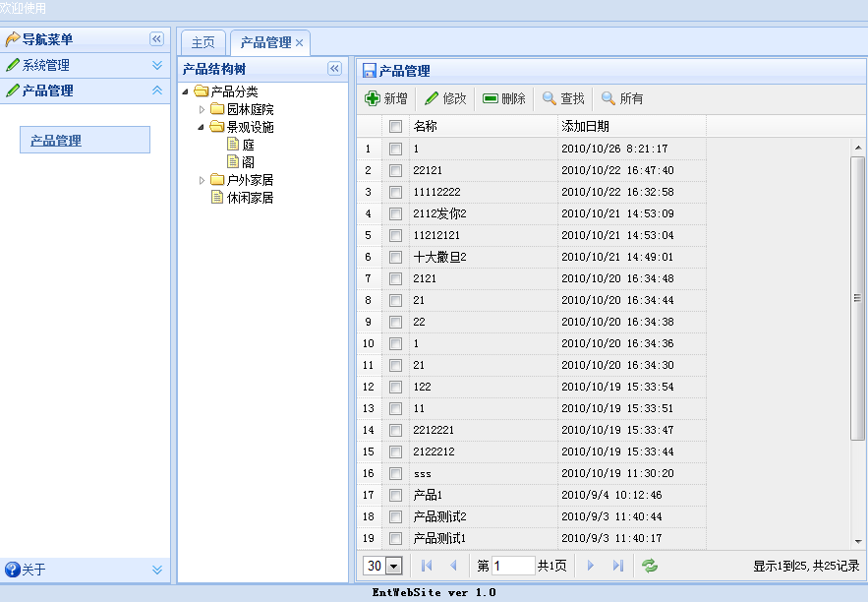Close the 产品管理 tab
Viewport: 868px width, 602px height.
coord(299,42)
